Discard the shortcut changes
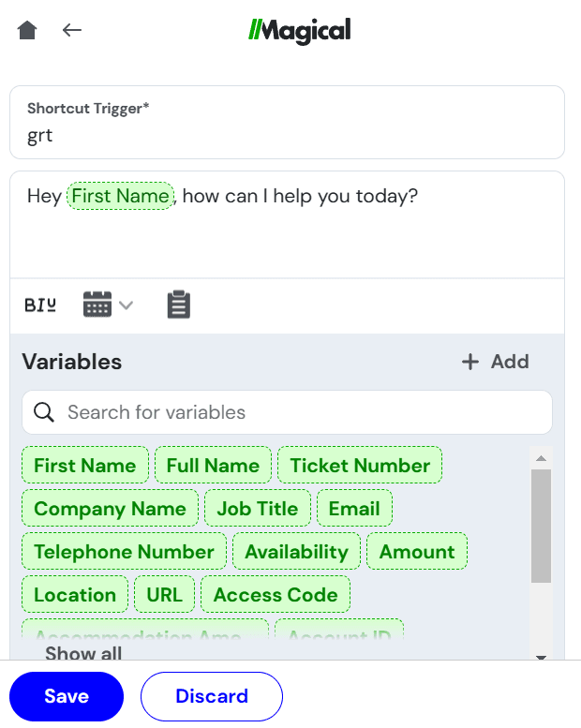The height and width of the screenshot is (728, 581). pos(212,696)
